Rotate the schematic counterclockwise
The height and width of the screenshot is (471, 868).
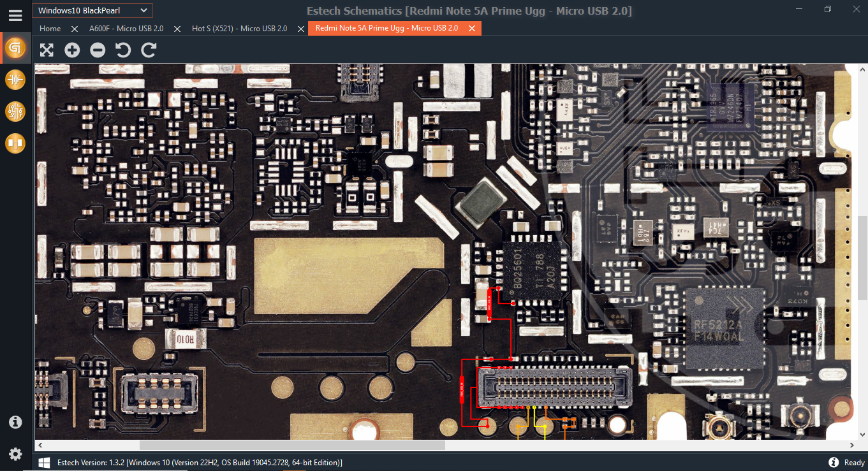click(x=123, y=50)
